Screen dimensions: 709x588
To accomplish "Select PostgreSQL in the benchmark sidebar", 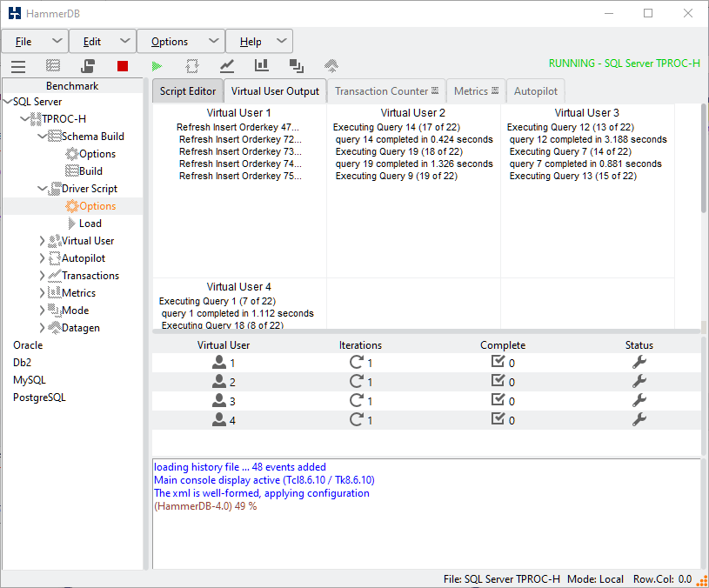I will point(38,397).
